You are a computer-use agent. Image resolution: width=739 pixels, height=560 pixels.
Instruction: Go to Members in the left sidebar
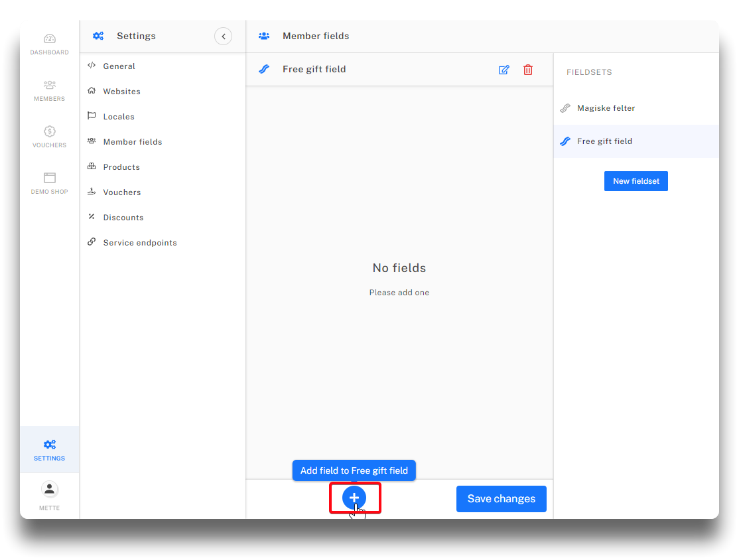coord(50,91)
